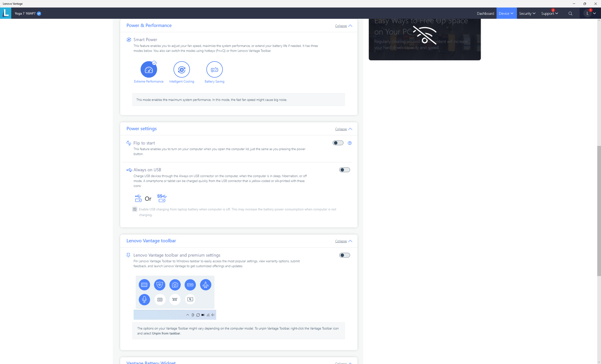The width and height of the screenshot is (601, 364).
Task: Select Battery Saving mode icon
Action: coord(214,70)
